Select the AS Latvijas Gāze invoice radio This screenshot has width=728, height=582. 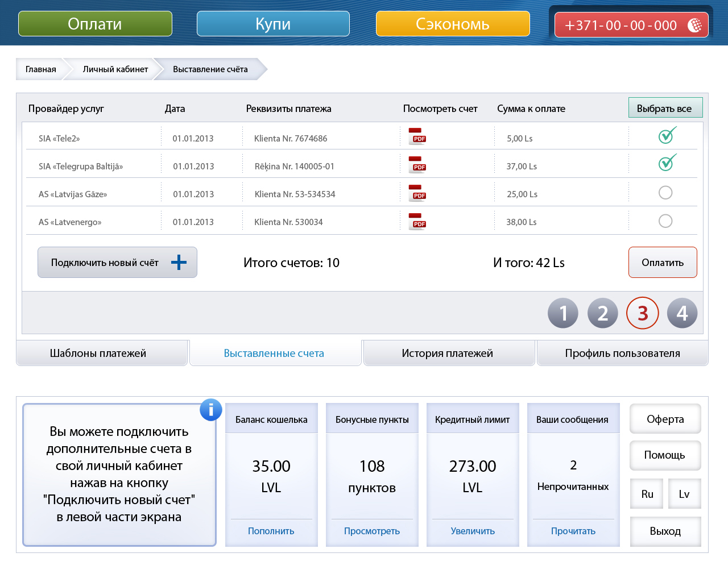pos(665,193)
